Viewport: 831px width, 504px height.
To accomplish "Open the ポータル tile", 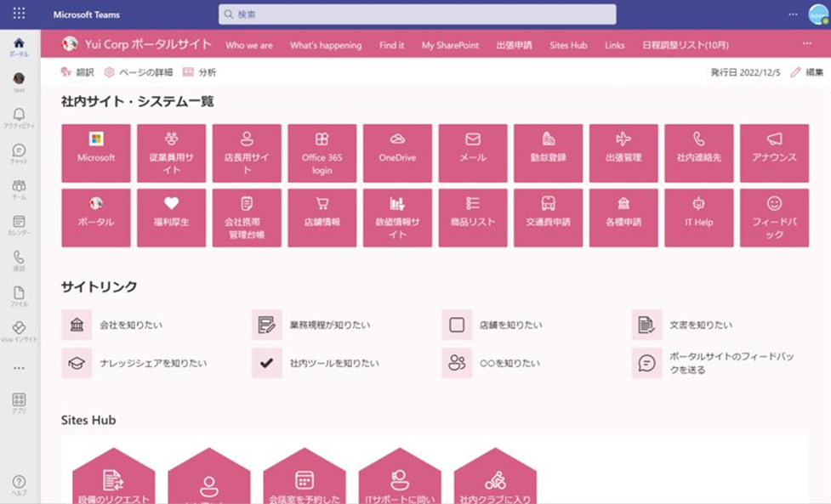I will (96, 218).
